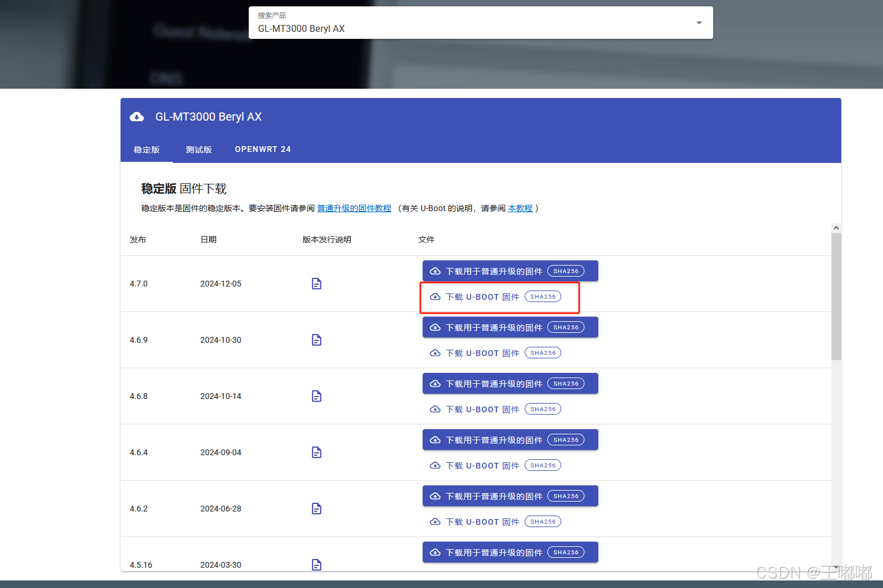883x588 pixels.
Task: Show SHA256 of 4.7.0 U-BOOT firmware
Action: pos(543,297)
